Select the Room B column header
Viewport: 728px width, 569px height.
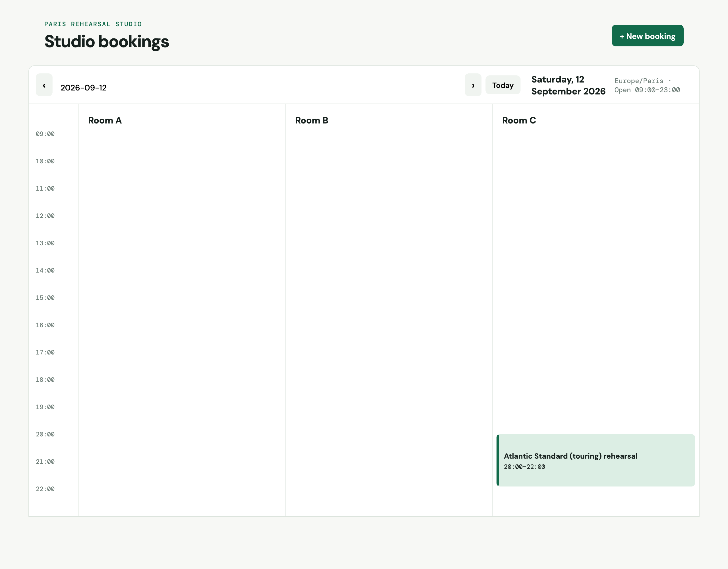312,120
